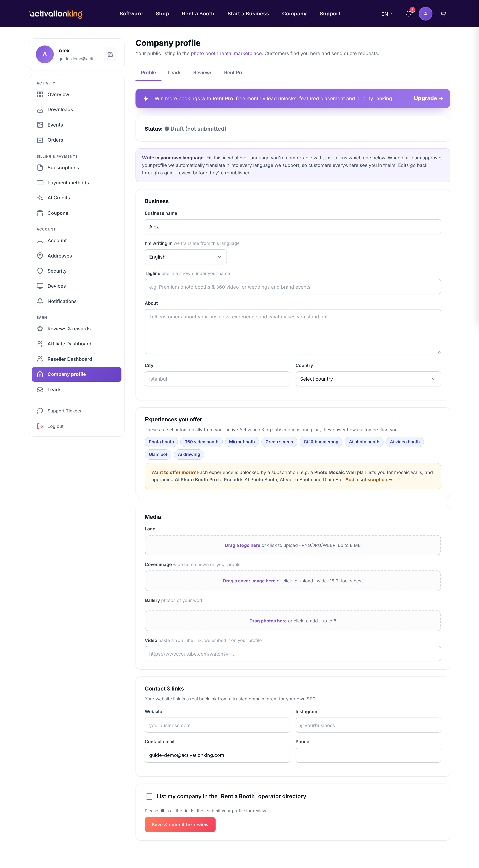Click Save & submit for review
This screenshot has width=479, height=868.
coord(180,825)
